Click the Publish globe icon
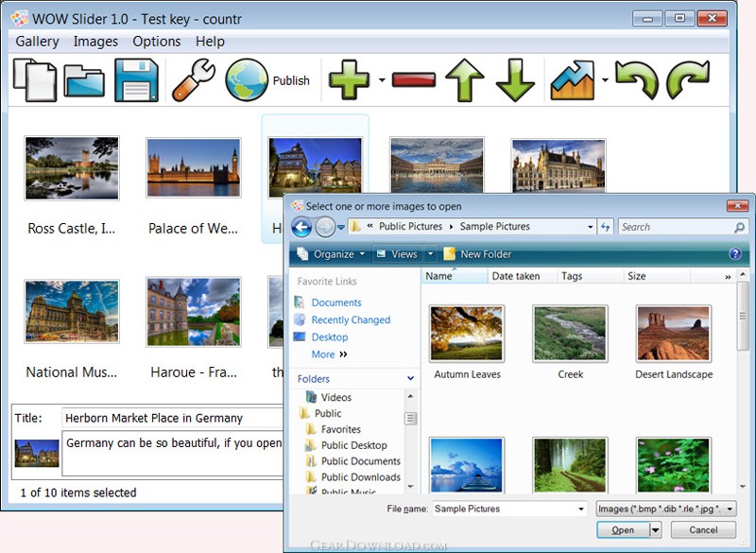 (x=247, y=80)
